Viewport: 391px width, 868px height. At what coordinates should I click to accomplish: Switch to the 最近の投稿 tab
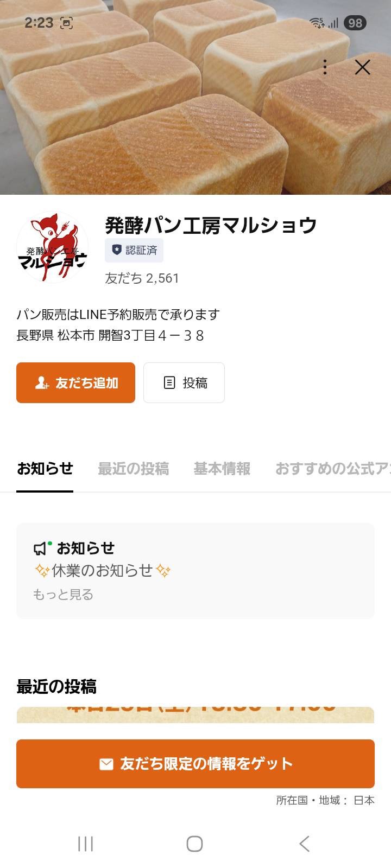click(134, 468)
